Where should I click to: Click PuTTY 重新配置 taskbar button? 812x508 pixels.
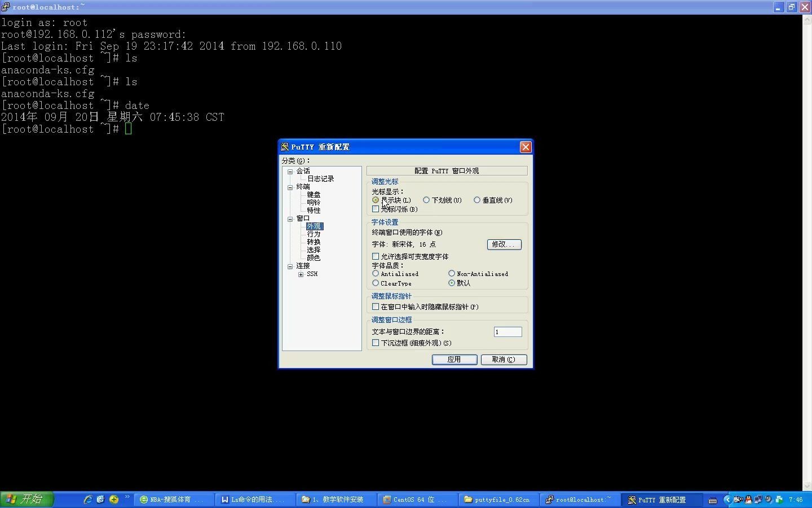point(661,500)
